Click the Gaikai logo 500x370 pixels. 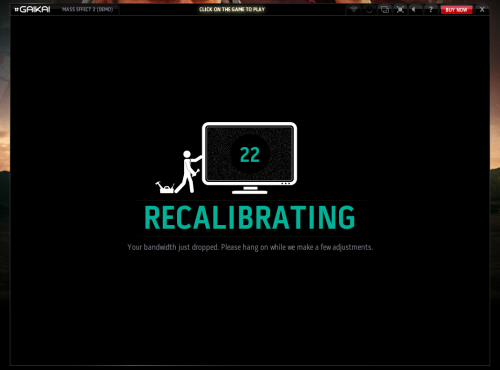(x=33, y=9)
